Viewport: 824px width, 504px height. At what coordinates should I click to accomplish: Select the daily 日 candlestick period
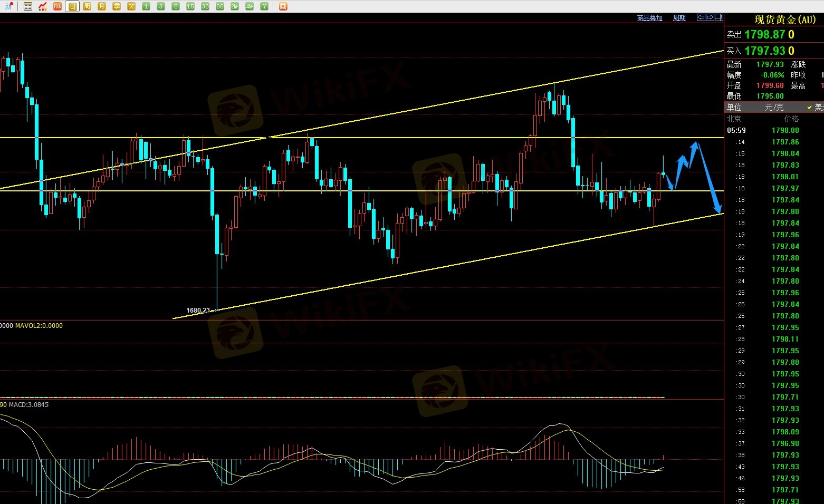coord(72,6)
